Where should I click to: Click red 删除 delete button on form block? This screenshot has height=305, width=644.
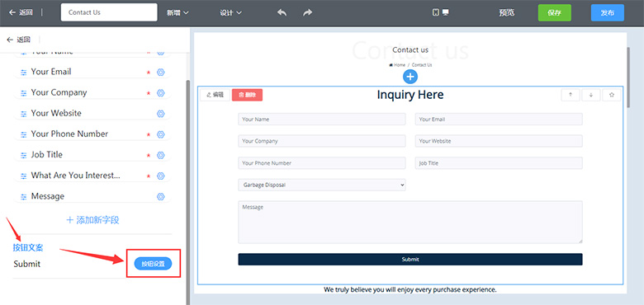(247, 95)
